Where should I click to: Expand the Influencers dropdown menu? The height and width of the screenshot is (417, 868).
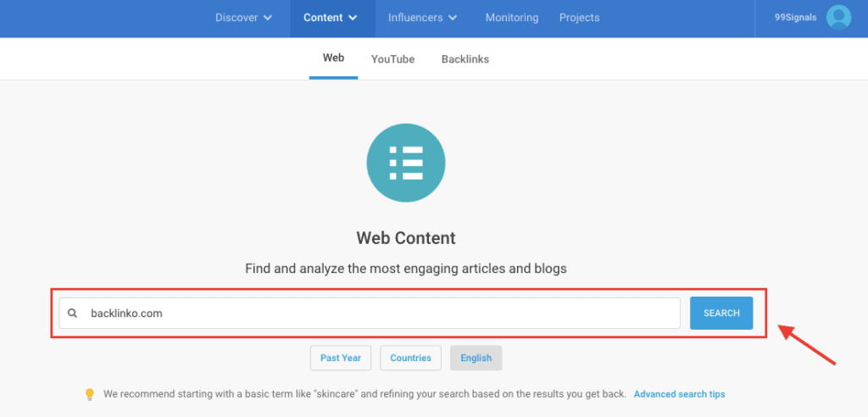point(422,18)
